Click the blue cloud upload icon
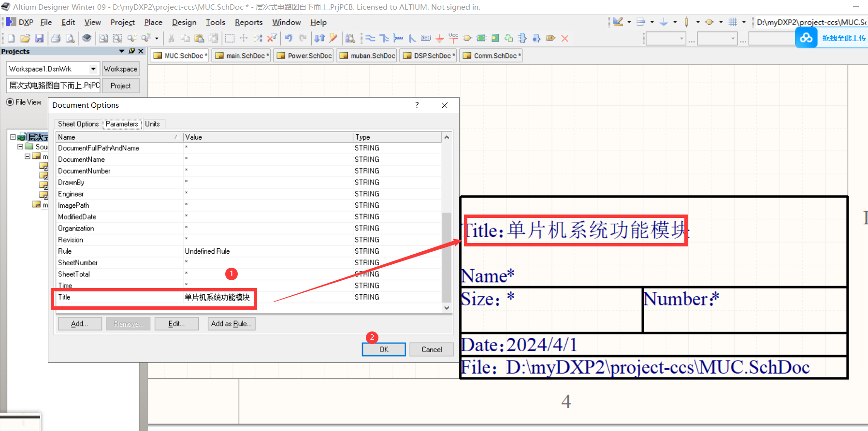 click(x=806, y=38)
